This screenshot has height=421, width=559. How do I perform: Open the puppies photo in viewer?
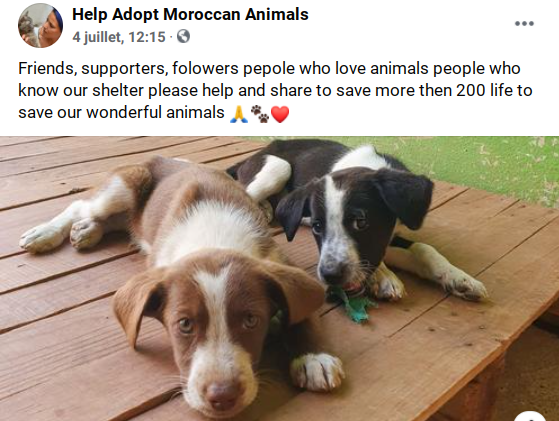[x=280, y=278]
